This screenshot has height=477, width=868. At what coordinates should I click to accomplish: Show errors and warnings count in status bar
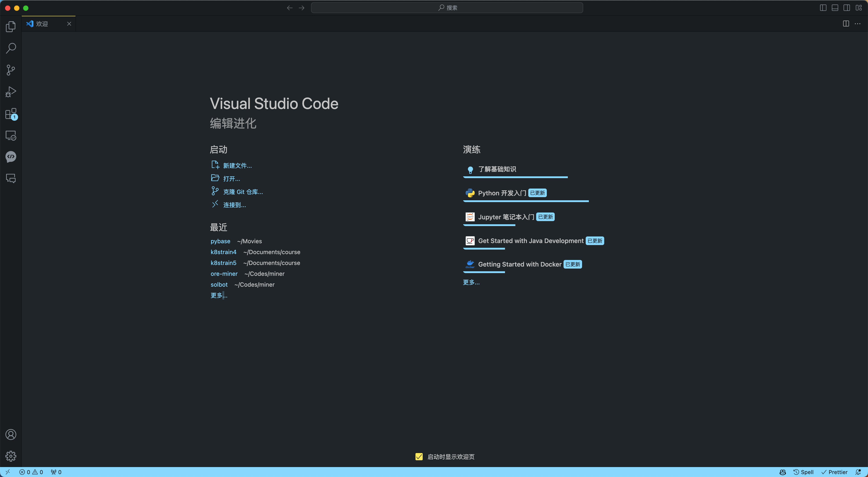pyautogui.click(x=31, y=472)
